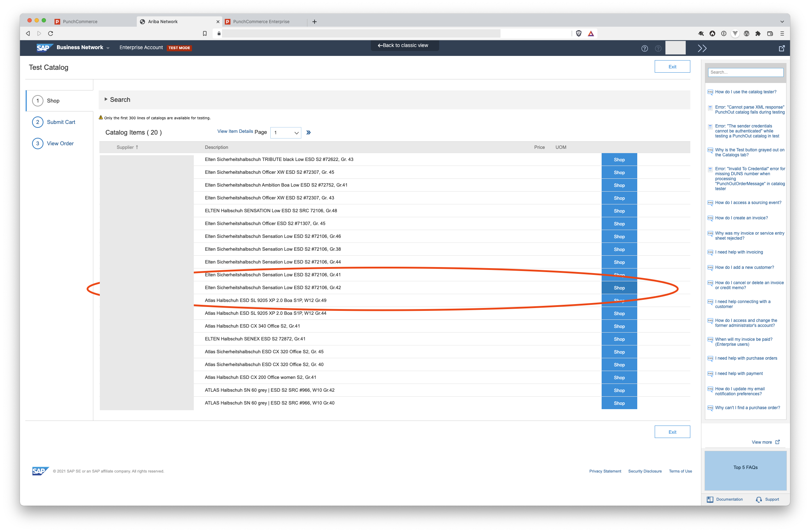
Task: Click the SAP logo in header
Action: pos(45,47)
